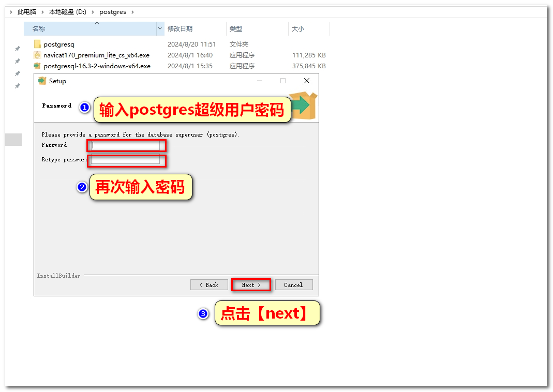Close the Setup dialog with the X
This screenshot has width=553, height=392.
pyautogui.click(x=307, y=81)
